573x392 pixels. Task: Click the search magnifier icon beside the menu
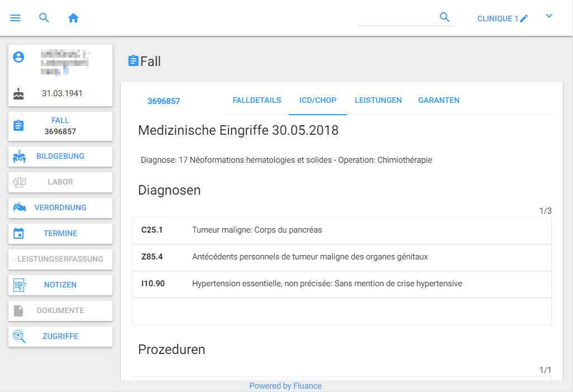pyautogui.click(x=44, y=18)
